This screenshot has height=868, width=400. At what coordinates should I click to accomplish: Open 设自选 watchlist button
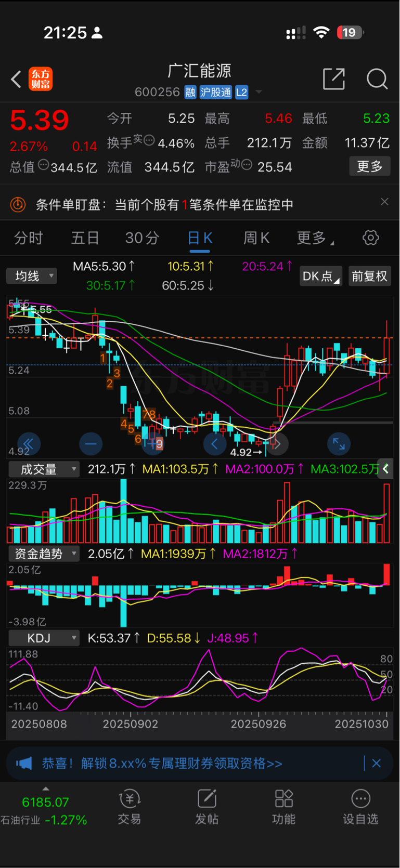point(360,807)
